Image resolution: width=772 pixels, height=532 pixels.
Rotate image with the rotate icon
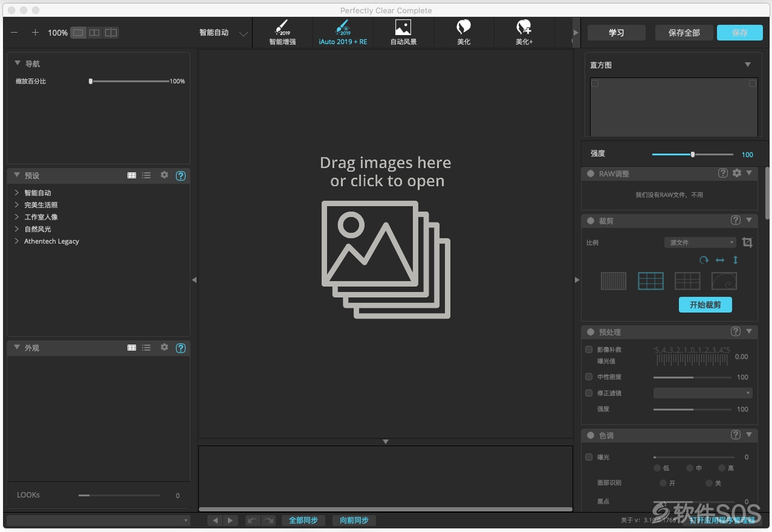point(704,260)
